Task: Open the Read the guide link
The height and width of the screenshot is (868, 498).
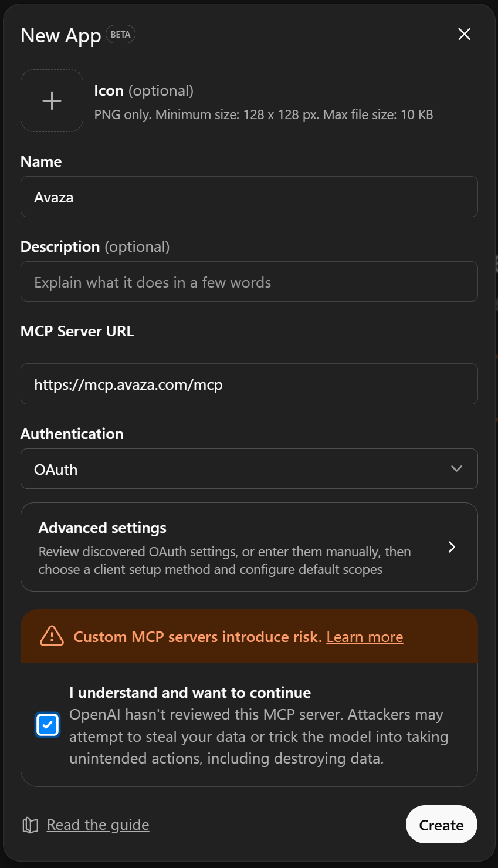Action: click(x=98, y=825)
